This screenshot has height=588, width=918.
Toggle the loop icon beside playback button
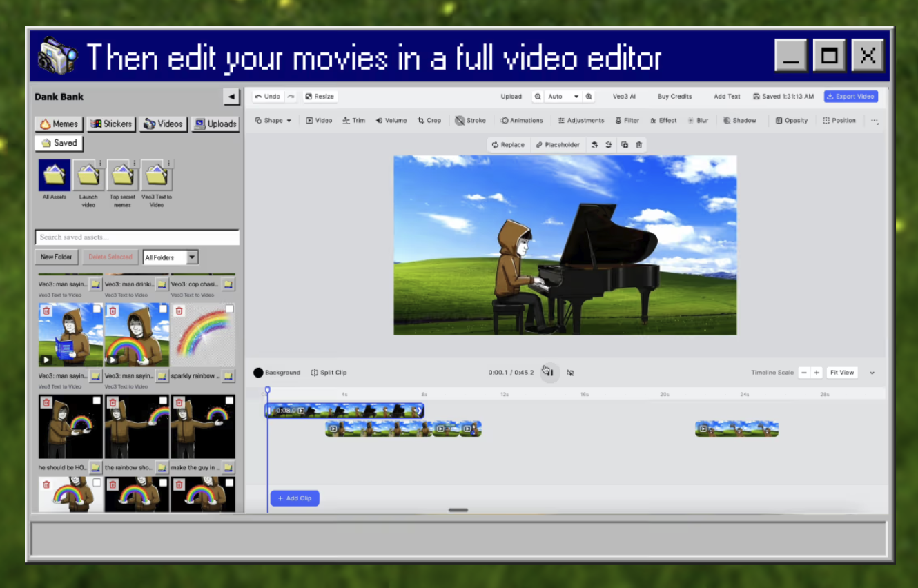click(x=570, y=373)
